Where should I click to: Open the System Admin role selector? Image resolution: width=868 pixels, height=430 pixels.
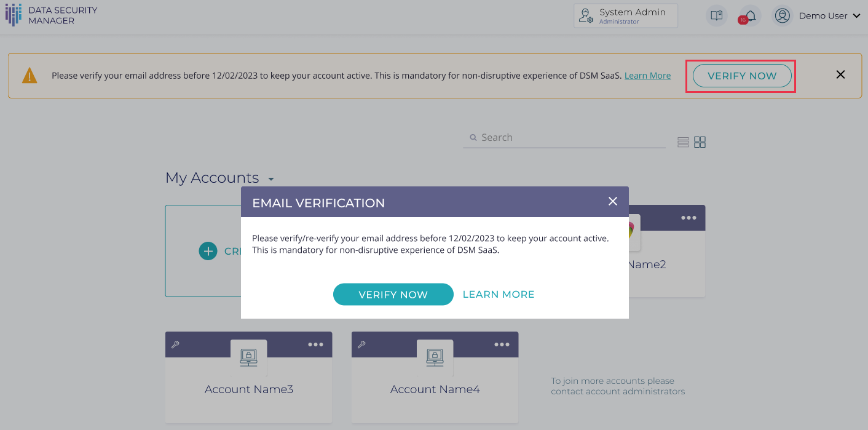tap(625, 16)
